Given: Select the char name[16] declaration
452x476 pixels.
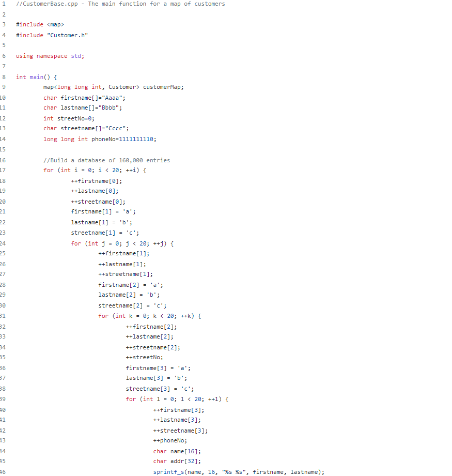Looking at the screenshot, I should tap(177, 451).
